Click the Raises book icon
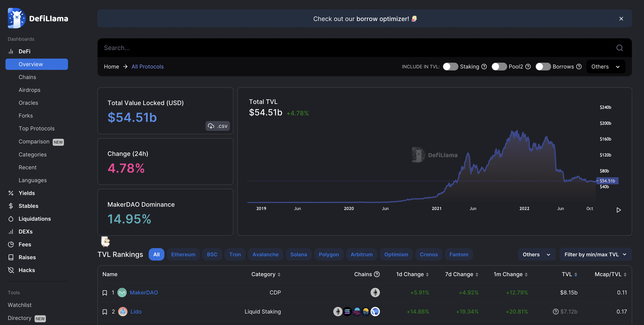 pyautogui.click(x=11, y=257)
